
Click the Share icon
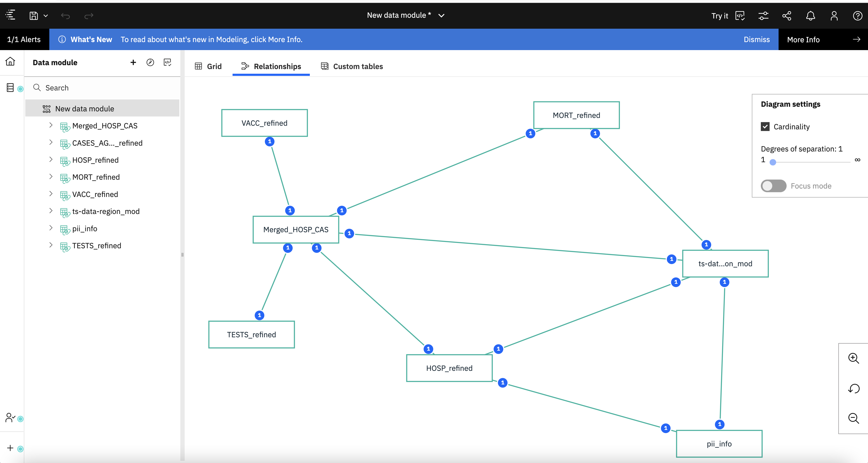[787, 16]
